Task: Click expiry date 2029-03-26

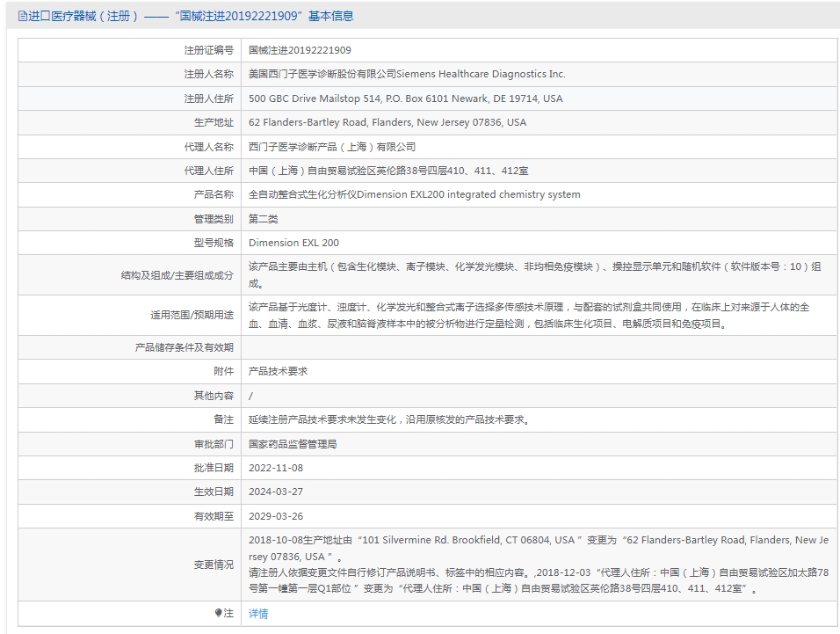Action: coord(276,516)
